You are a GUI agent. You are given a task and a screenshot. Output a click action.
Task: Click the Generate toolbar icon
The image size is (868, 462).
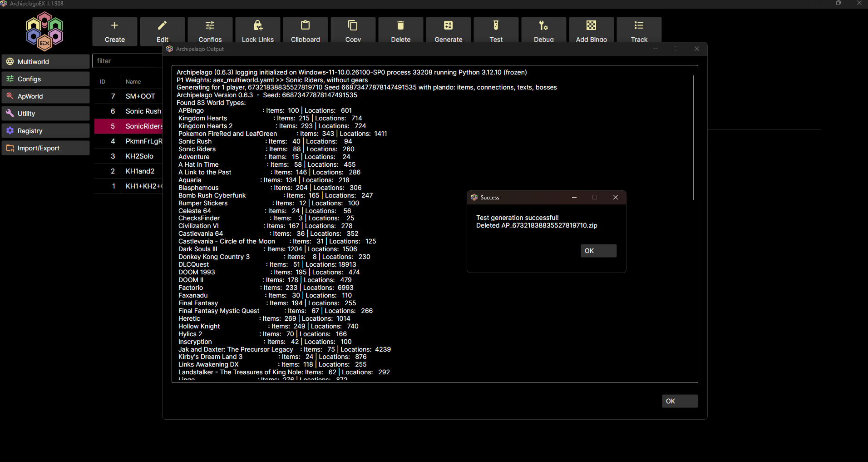click(x=448, y=25)
